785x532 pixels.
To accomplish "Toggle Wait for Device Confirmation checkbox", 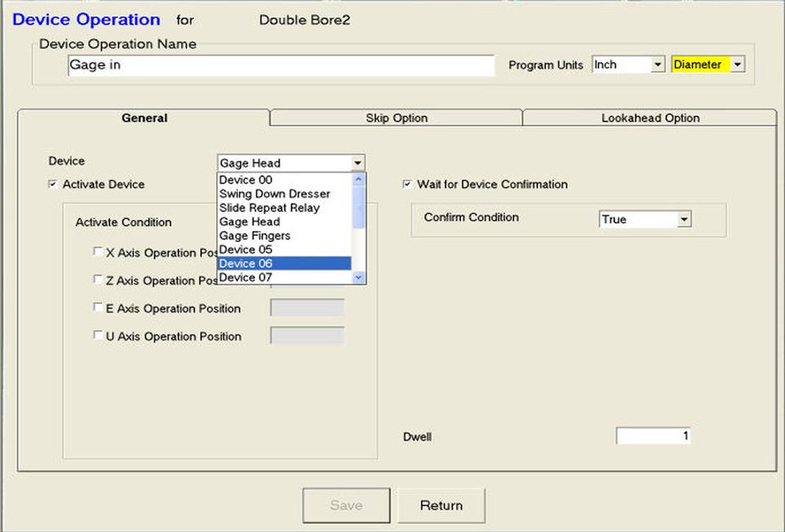I will pyautogui.click(x=408, y=185).
